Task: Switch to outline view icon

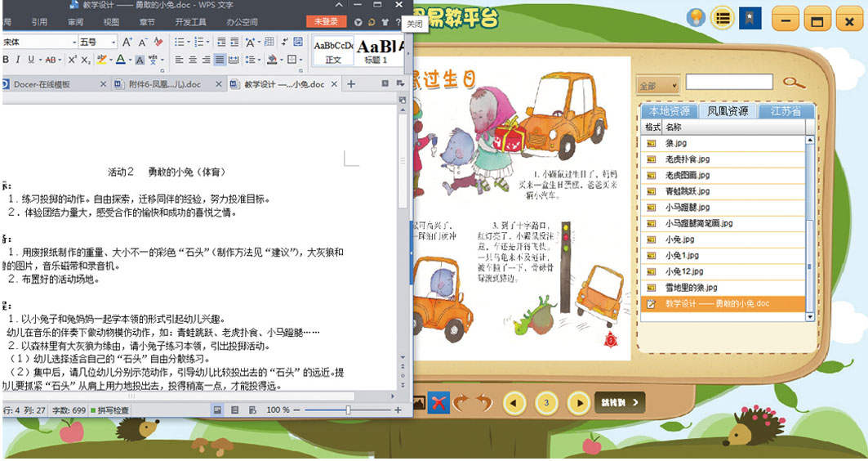Action: 234,410
